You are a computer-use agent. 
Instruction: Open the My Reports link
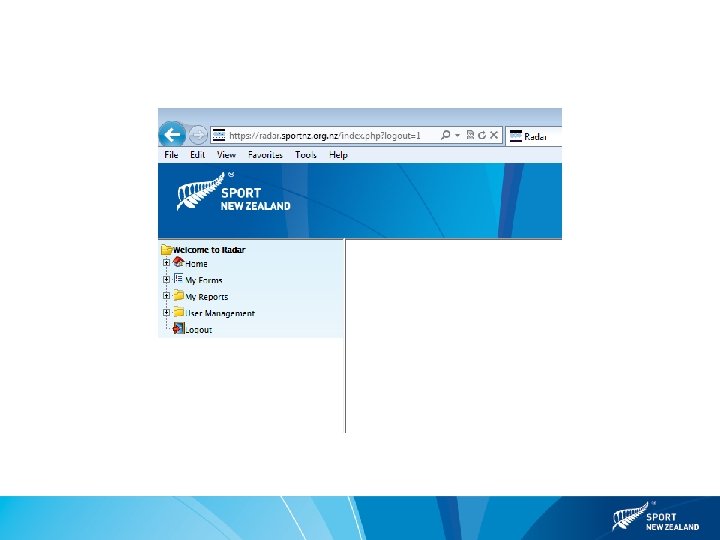pyautogui.click(x=207, y=297)
